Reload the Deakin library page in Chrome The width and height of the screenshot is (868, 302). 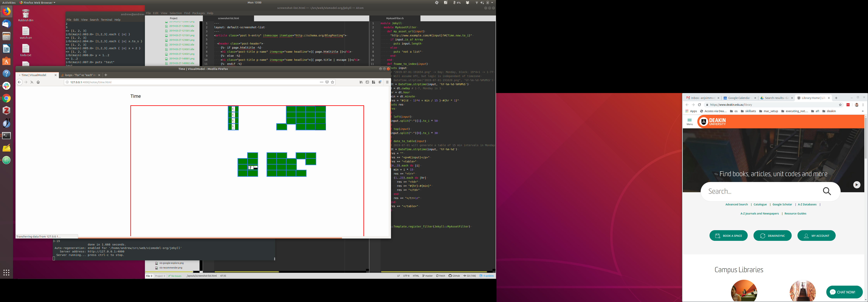click(x=699, y=105)
